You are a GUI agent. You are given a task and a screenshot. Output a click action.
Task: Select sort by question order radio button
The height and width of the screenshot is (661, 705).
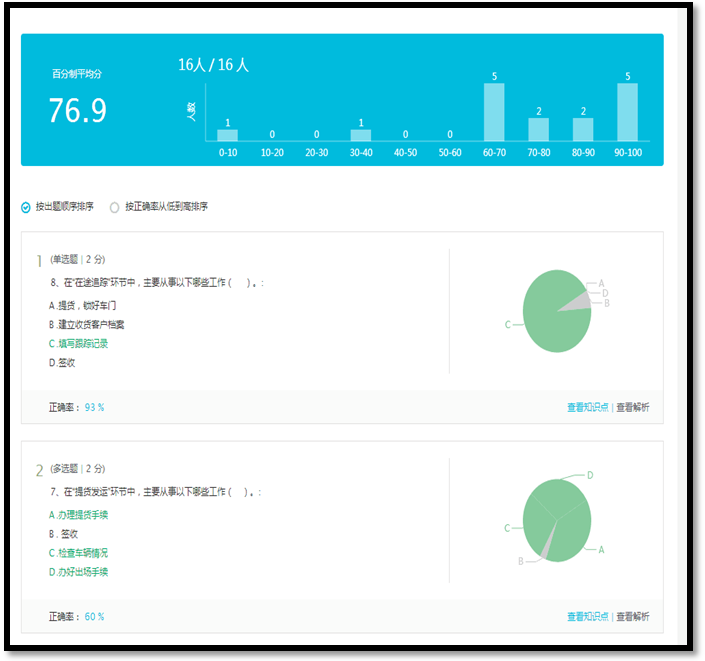pyautogui.click(x=26, y=207)
